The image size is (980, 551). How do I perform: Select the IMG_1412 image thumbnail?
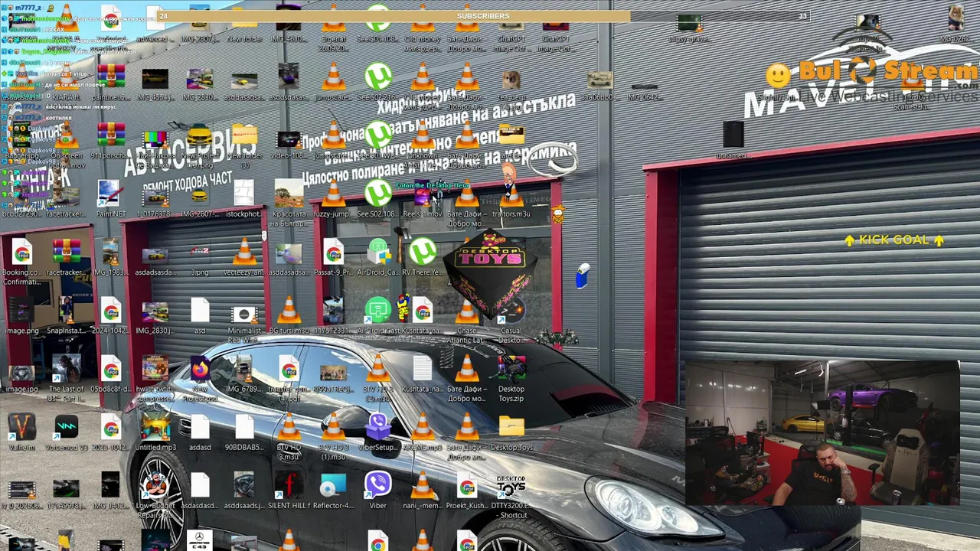click(x=110, y=490)
